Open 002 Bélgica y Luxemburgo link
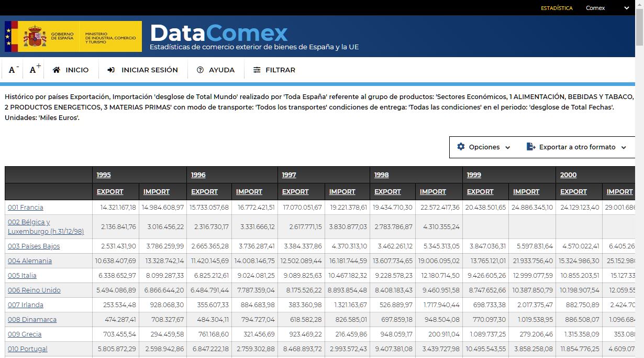The height and width of the screenshot is (358, 644). pyautogui.click(x=46, y=226)
